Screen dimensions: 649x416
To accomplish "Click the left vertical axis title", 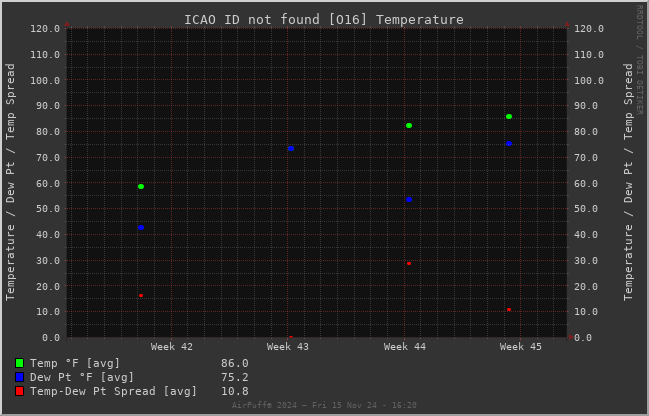I will coord(10,182).
